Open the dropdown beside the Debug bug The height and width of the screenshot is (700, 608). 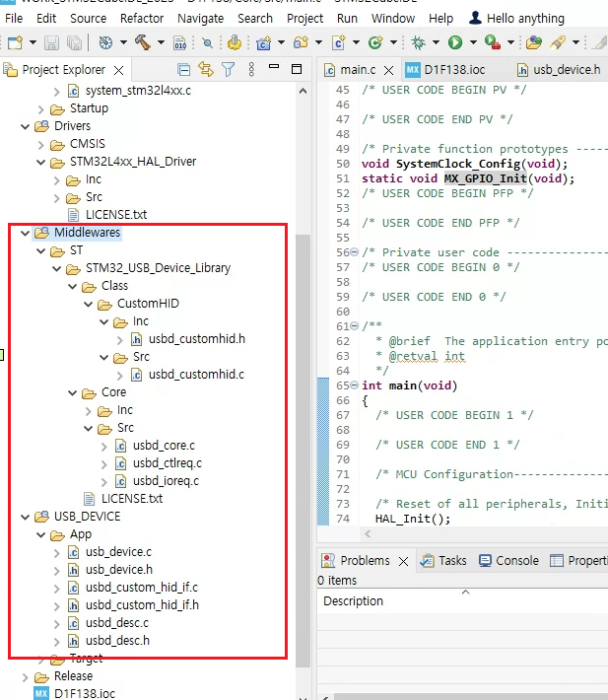tap(436, 42)
